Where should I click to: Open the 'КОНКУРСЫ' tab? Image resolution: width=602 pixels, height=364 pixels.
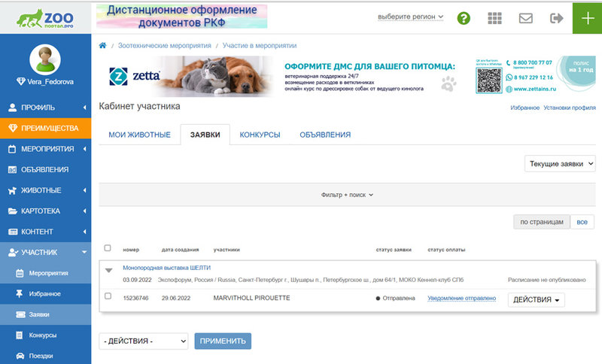click(260, 135)
